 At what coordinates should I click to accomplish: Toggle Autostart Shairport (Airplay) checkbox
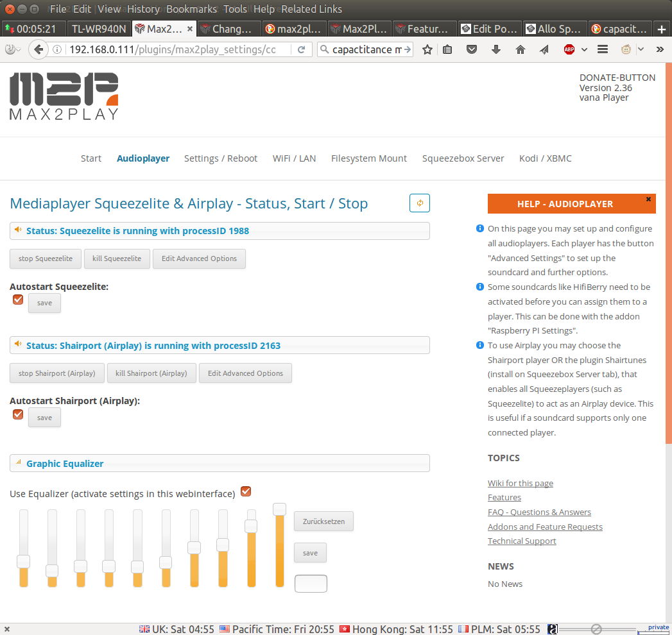pos(18,414)
